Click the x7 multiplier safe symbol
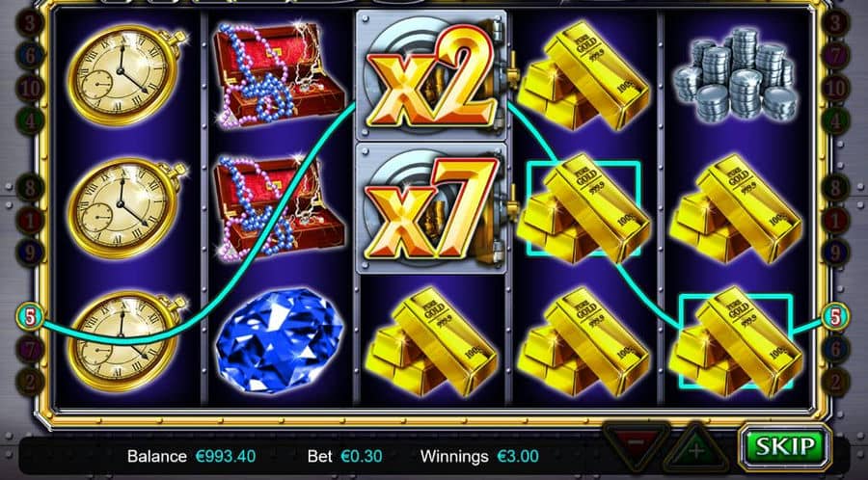This screenshot has height=480, width=868. tap(431, 209)
